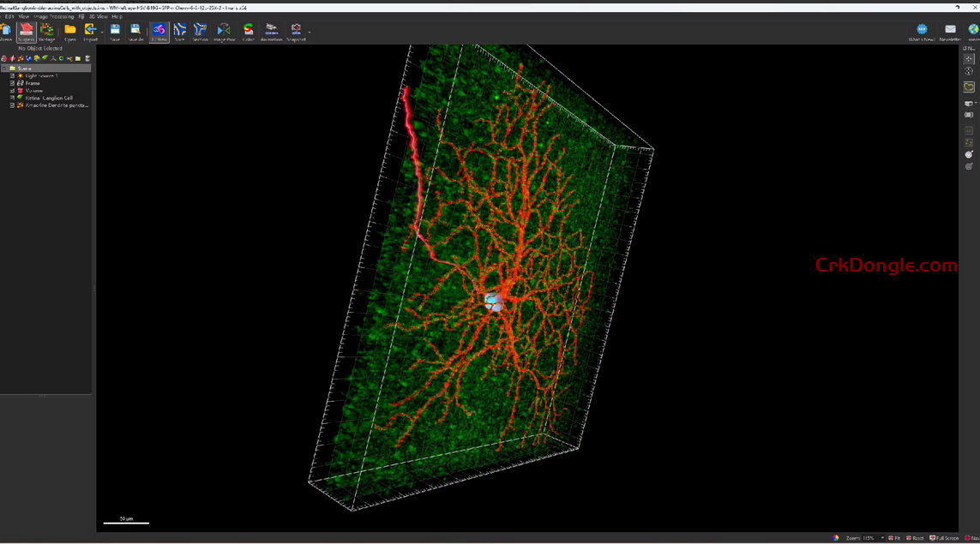Open the Section view
980x544 pixels.
tap(200, 32)
